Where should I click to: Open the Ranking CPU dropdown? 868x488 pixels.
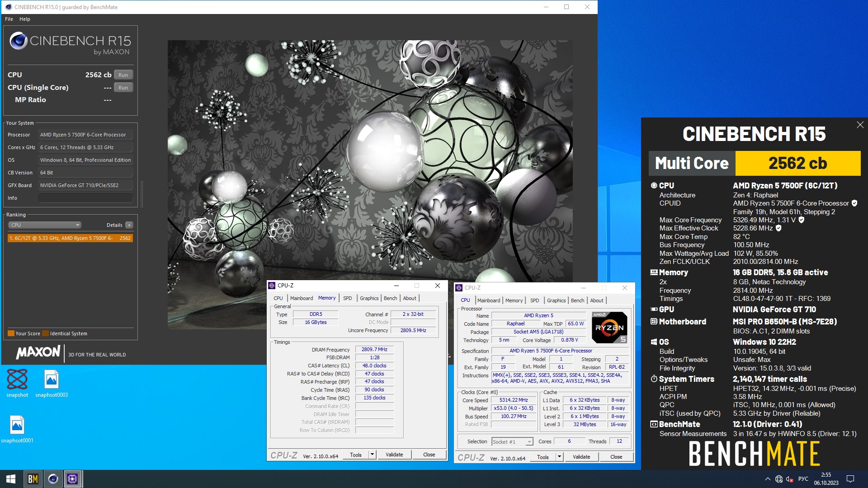(44, 225)
